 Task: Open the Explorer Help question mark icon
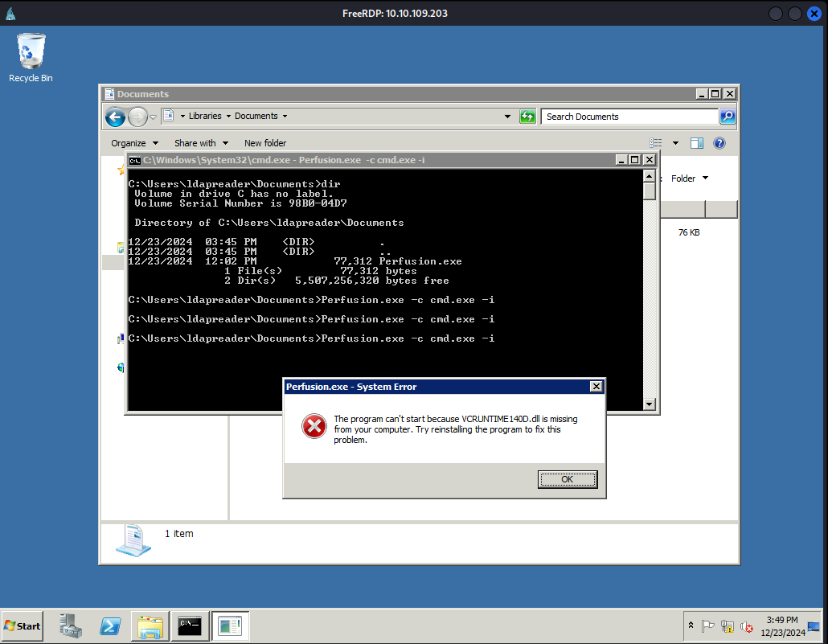tap(719, 143)
